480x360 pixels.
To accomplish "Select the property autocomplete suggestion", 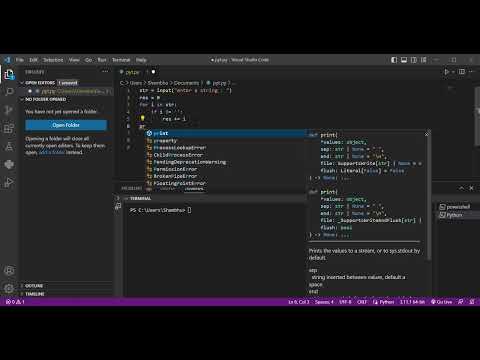I will click(x=225, y=141).
